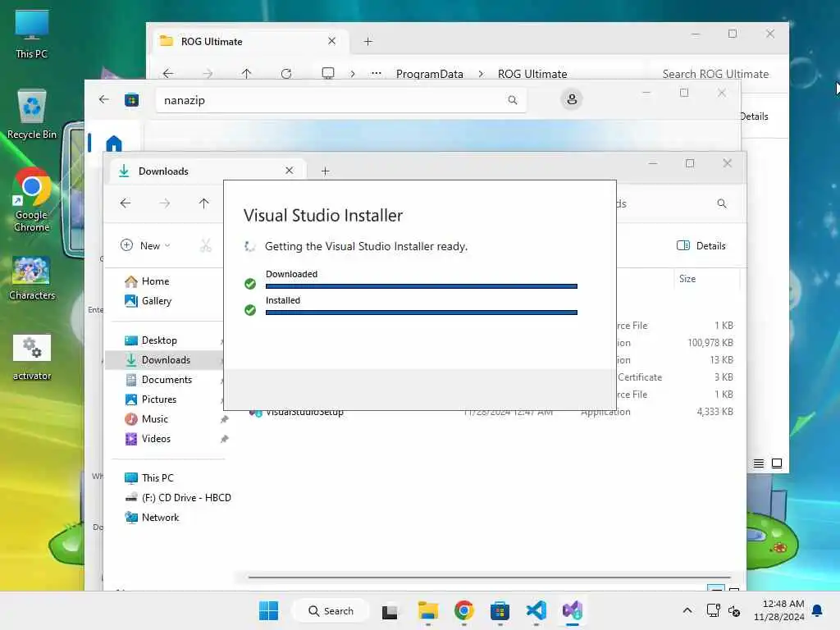Image resolution: width=840 pixels, height=630 pixels.
Task: Open Microsoft Store Home sidebar icon
Action: (x=113, y=143)
